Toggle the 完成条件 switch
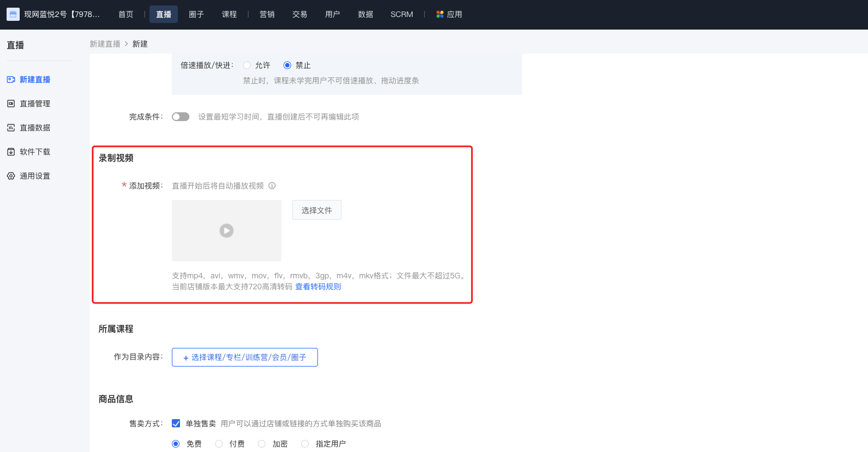This screenshot has width=868, height=452. [181, 117]
